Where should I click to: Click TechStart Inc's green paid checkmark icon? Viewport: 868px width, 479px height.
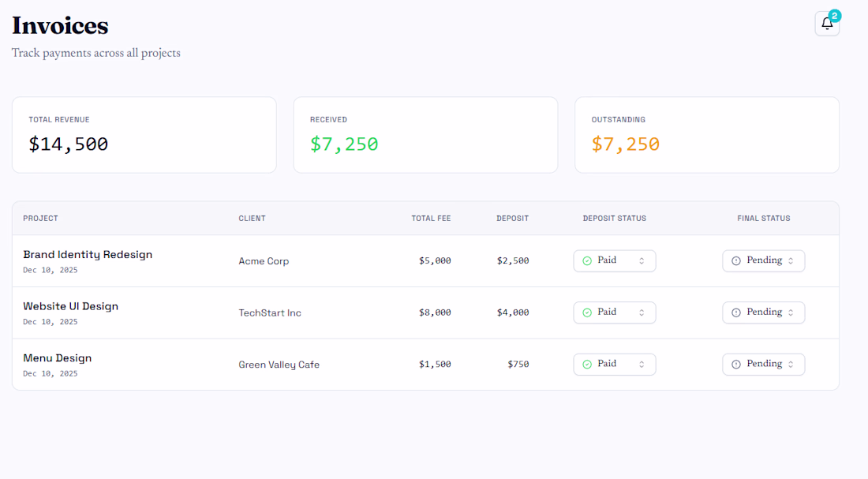click(x=587, y=313)
